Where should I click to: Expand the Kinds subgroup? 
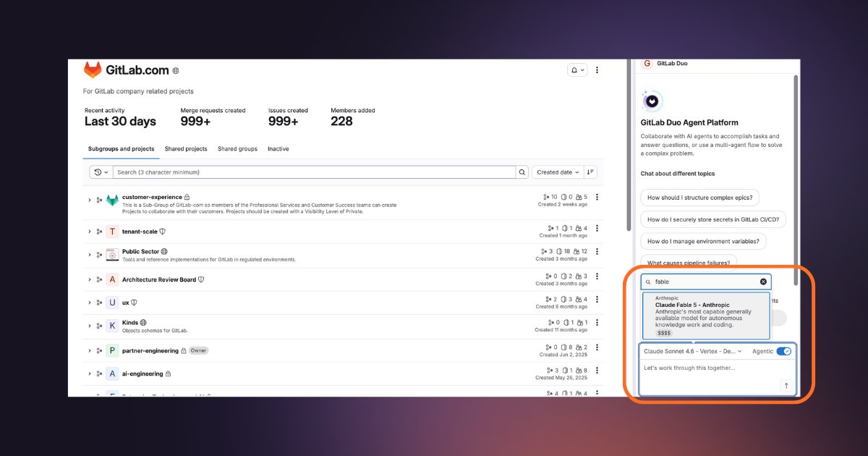90,326
